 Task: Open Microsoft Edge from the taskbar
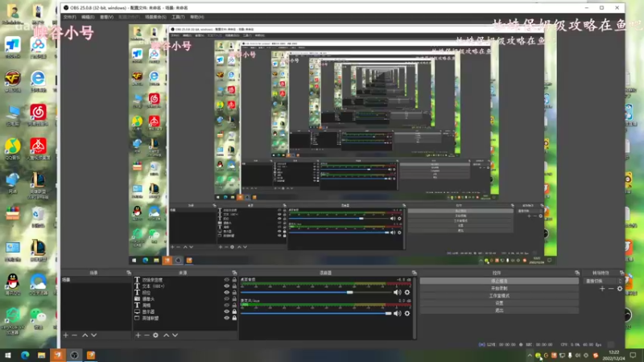coord(25,355)
